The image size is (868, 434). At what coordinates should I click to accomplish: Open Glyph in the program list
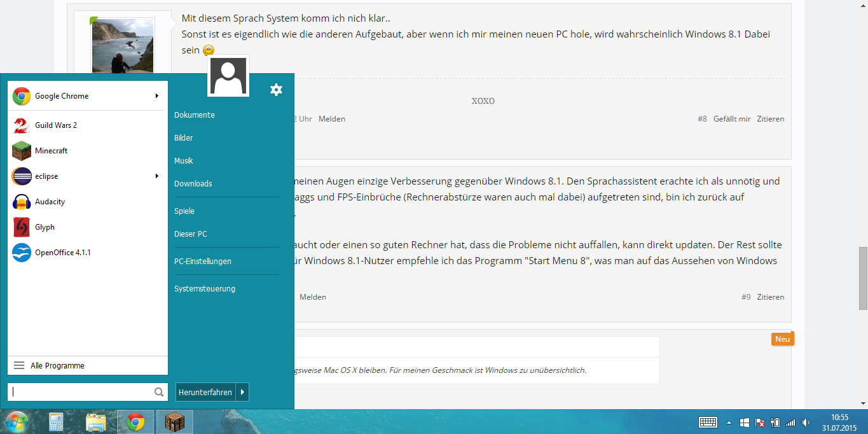point(87,227)
